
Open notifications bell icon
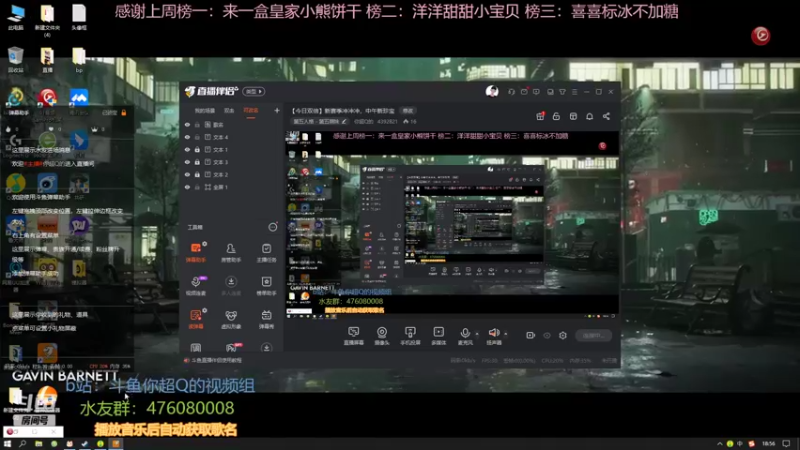[x=589, y=116]
